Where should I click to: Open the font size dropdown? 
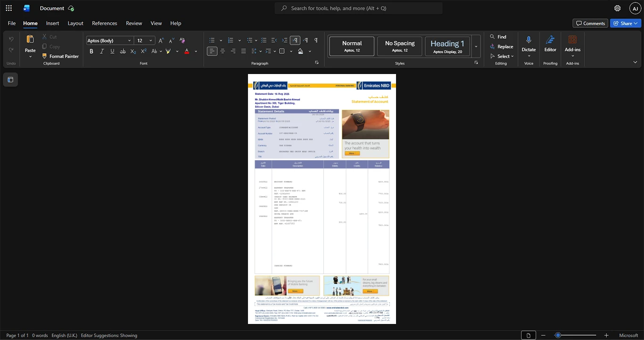151,41
